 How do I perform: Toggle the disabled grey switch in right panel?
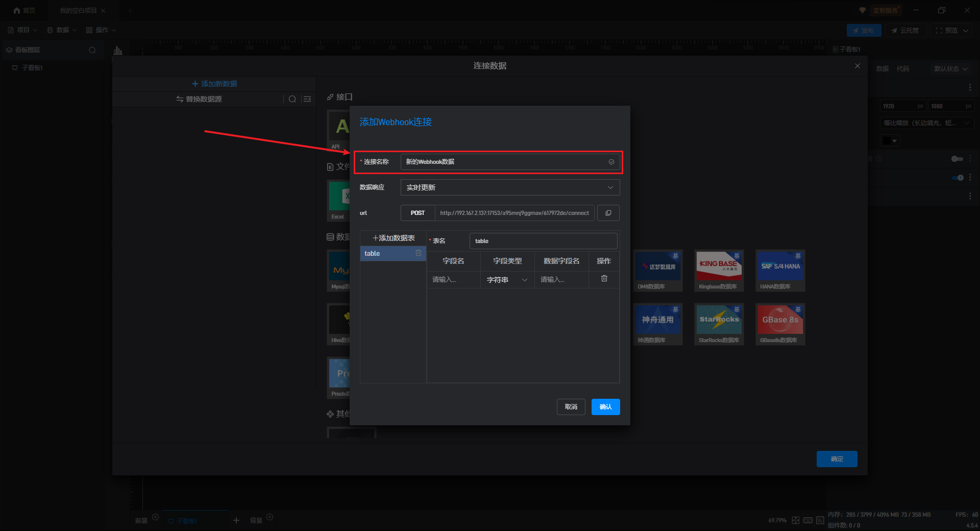pyautogui.click(x=957, y=159)
